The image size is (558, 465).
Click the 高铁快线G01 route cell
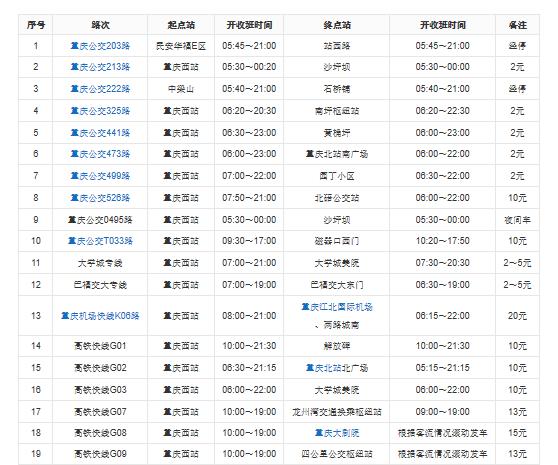[100, 346]
